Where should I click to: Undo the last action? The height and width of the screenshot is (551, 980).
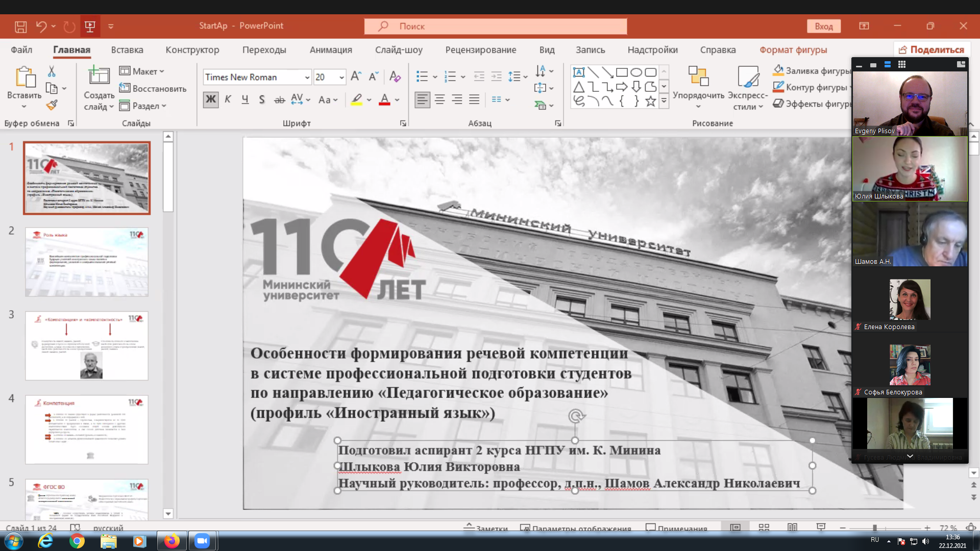click(41, 27)
